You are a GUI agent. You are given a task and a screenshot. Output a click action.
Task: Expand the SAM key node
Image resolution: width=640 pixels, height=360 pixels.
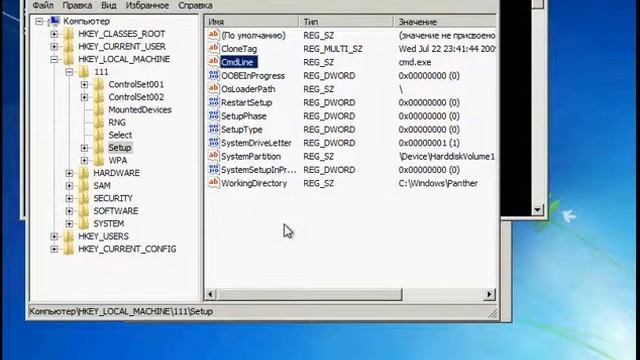tap(69, 186)
